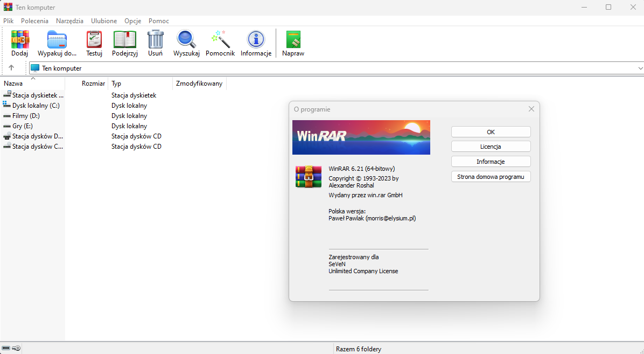This screenshot has width=644, height=354.
Task: Click the Licencja button
Action: [x=491, y=147]
